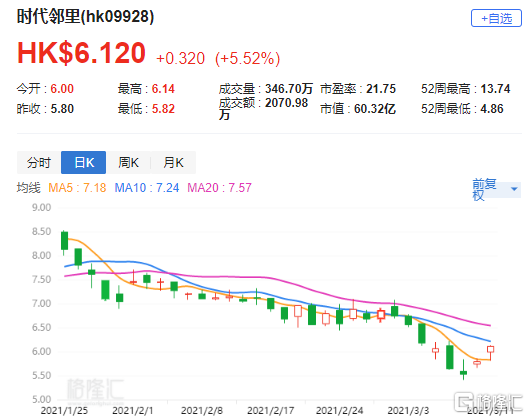Click the 2021/2/8 date axis label

point(202,411)
